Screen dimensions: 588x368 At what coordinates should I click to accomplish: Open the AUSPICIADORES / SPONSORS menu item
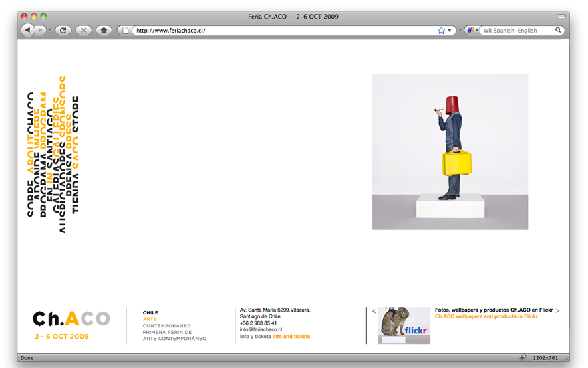coord(62,155)
